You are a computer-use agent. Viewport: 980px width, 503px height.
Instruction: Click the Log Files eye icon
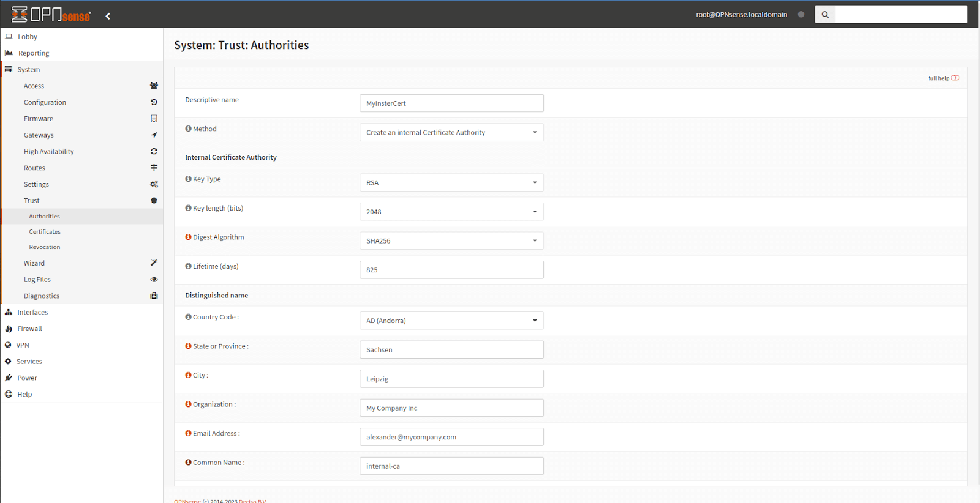coord(154,280)
